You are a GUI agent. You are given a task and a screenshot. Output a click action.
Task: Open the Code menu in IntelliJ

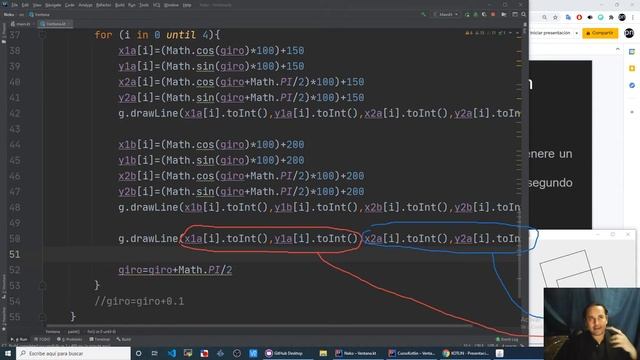(x=70, y=5)
